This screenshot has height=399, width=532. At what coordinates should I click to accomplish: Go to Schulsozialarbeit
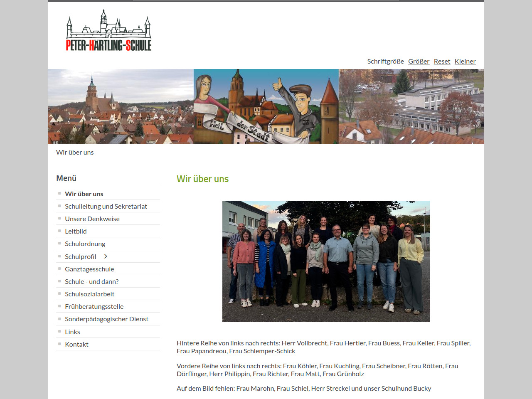pyautogui.click(x=89, y=294)
